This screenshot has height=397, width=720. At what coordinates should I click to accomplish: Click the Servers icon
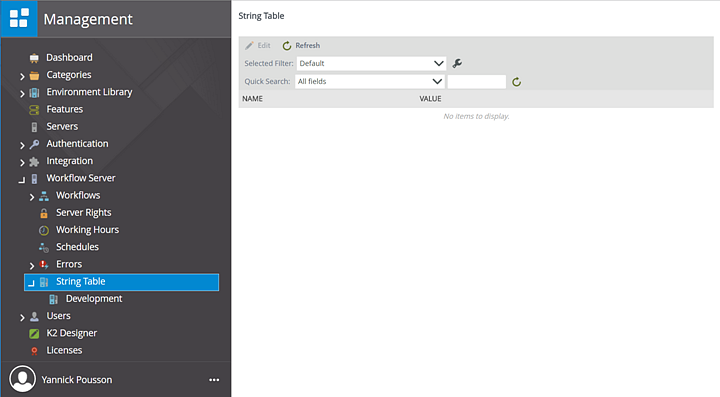pyautogui.click(x=34, y=127)
